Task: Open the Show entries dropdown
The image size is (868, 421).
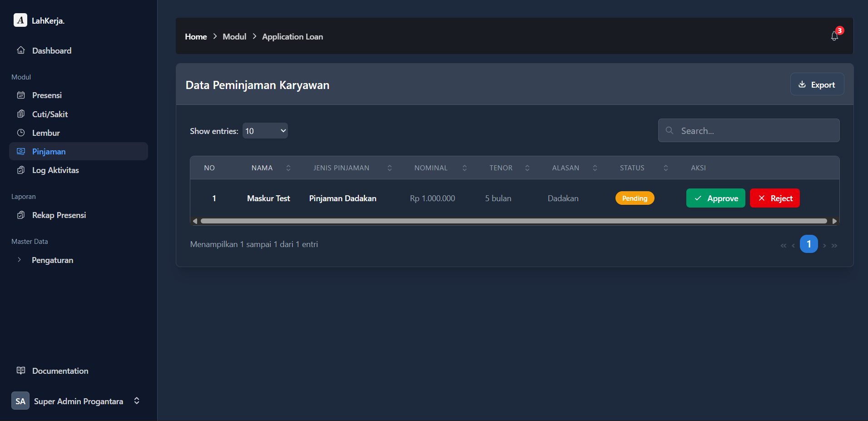Action: point(265,130)
